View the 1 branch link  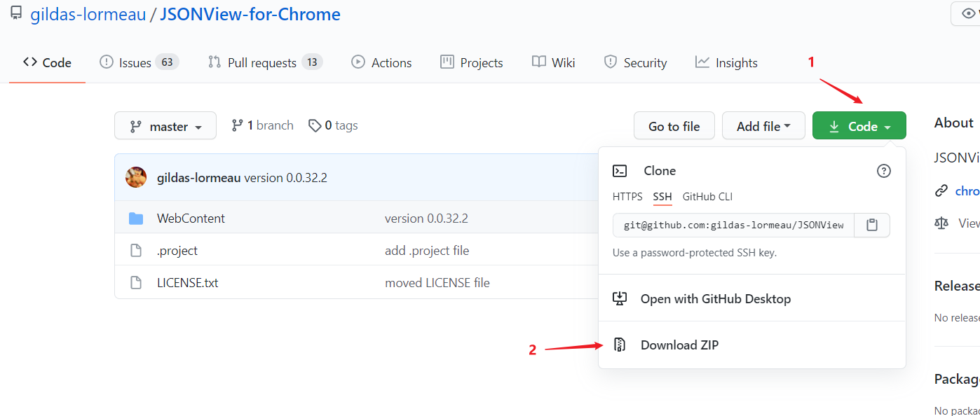point(262,125)
